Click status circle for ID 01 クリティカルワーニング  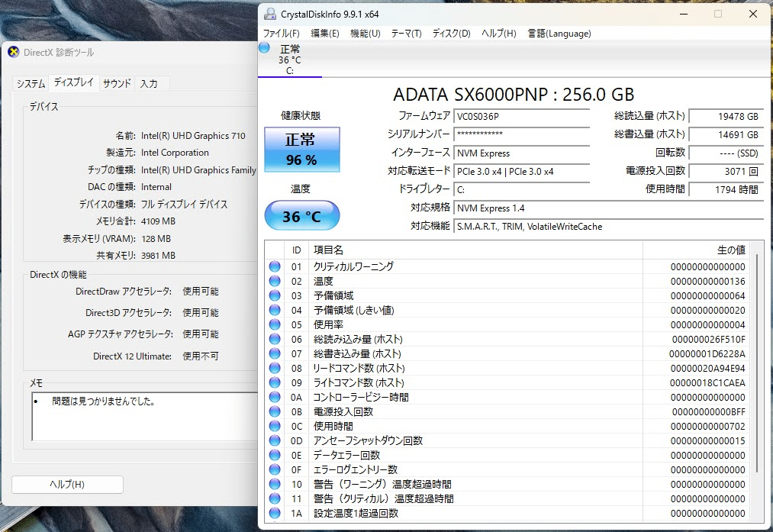pyautogui.click(x=275, y=266)
